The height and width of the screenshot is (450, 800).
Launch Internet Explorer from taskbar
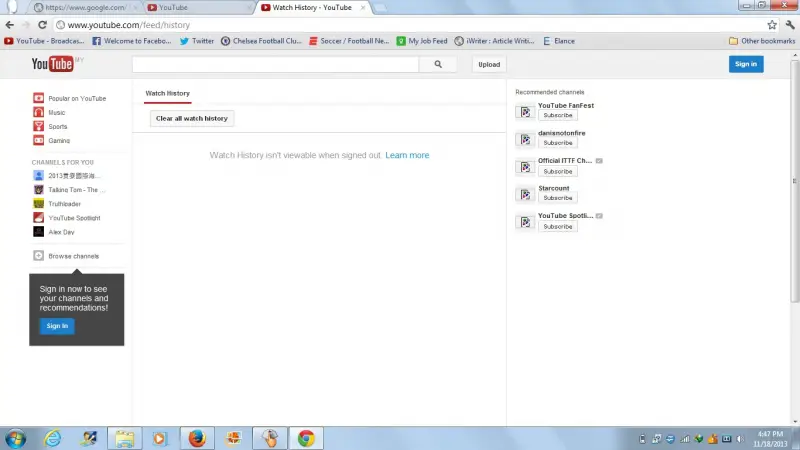click(52, 438)
